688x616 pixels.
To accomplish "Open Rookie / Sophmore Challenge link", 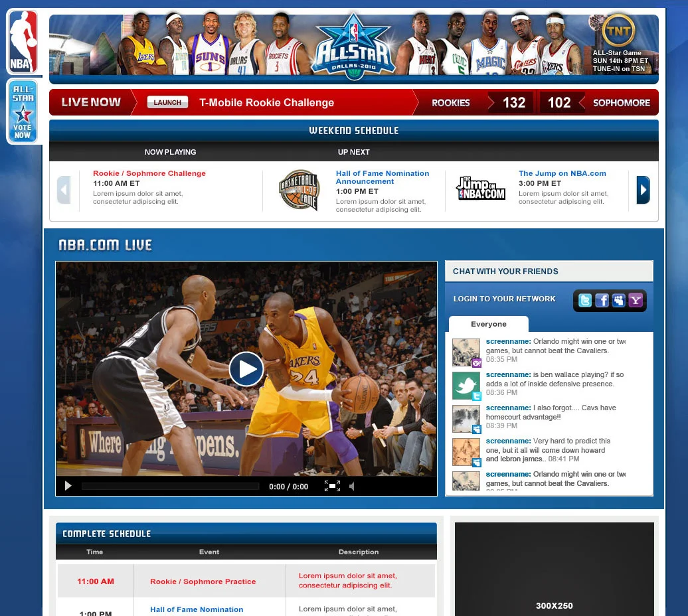I will coord(149,173).
